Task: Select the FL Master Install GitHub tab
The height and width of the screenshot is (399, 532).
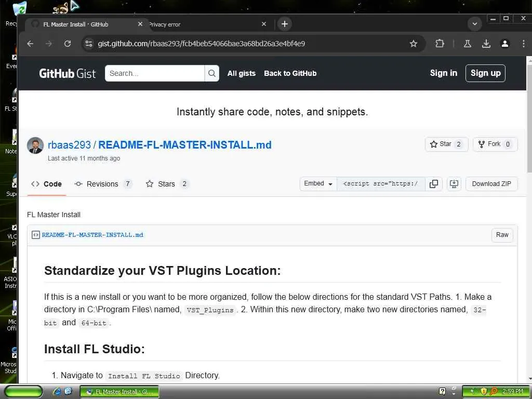Action: (85, 24)
